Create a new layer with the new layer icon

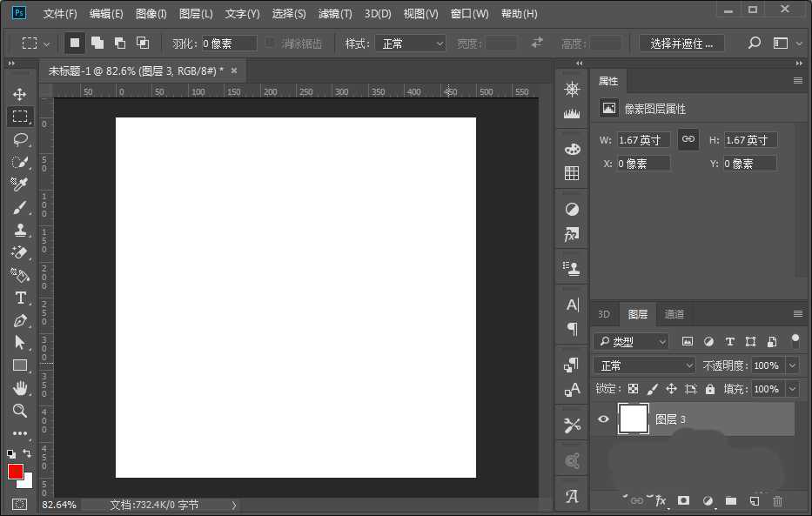754,501
